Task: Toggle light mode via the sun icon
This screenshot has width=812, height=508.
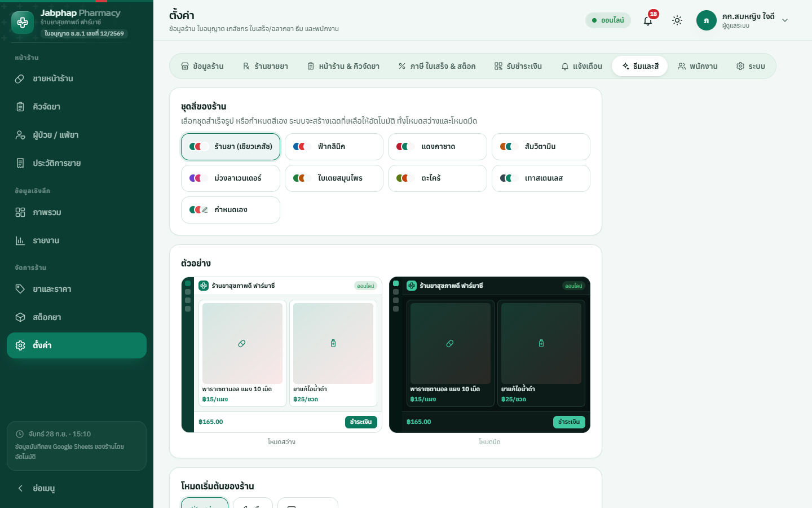Action: [677, 20]
